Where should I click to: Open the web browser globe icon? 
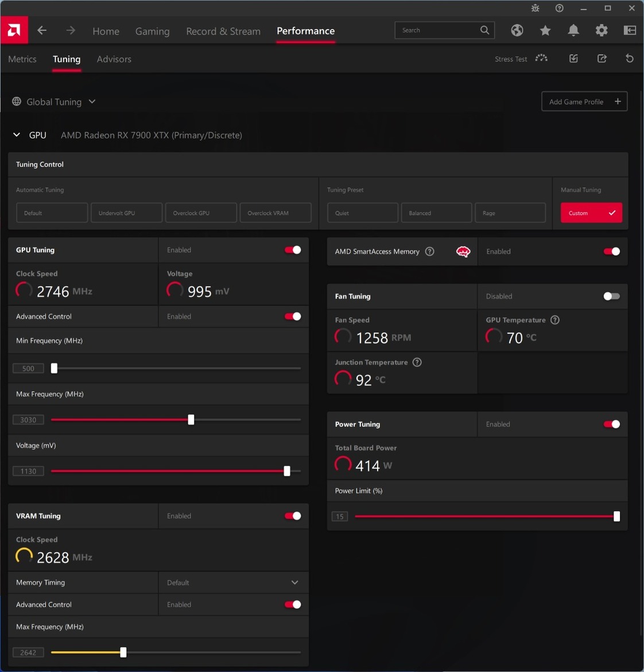point(517,30)
